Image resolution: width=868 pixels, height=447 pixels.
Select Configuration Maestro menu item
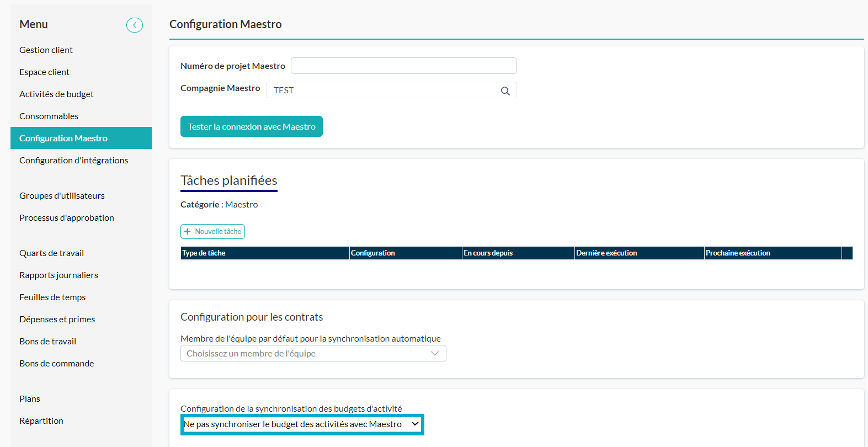pos(81,138)
